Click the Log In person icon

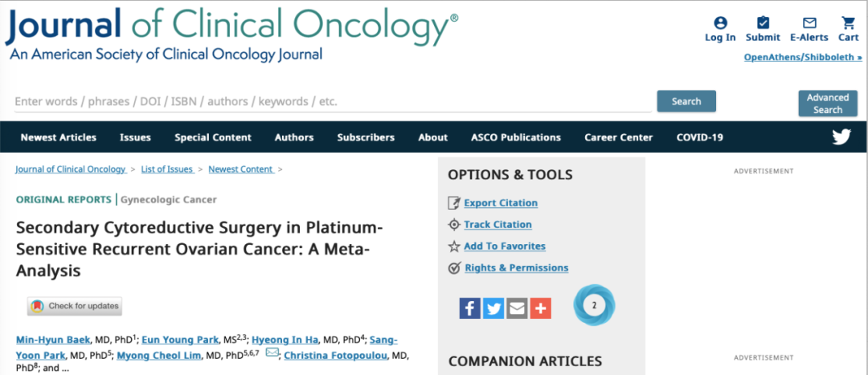(x=720, y=23)
